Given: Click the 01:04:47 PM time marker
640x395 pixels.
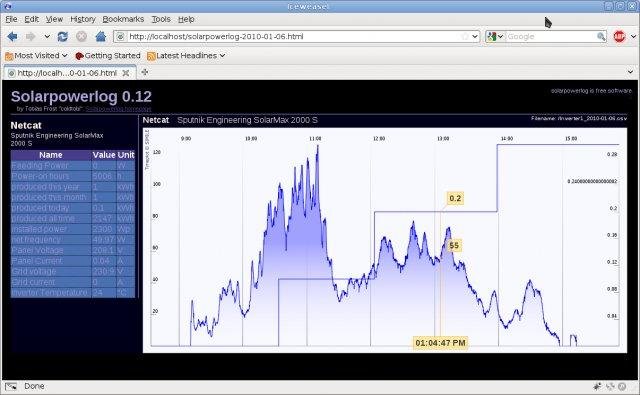Looking at the screenshot, I should coord(440,343).
